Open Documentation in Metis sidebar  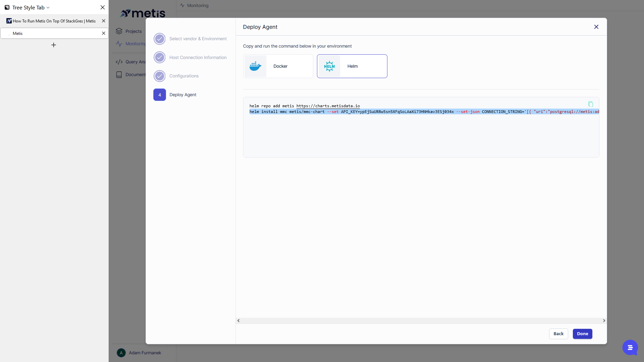(136, 75)
